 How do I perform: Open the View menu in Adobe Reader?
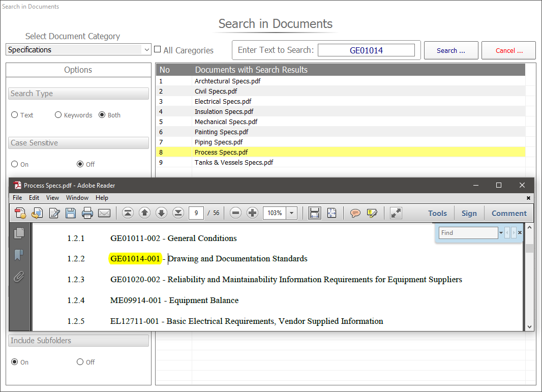[52, 198]
